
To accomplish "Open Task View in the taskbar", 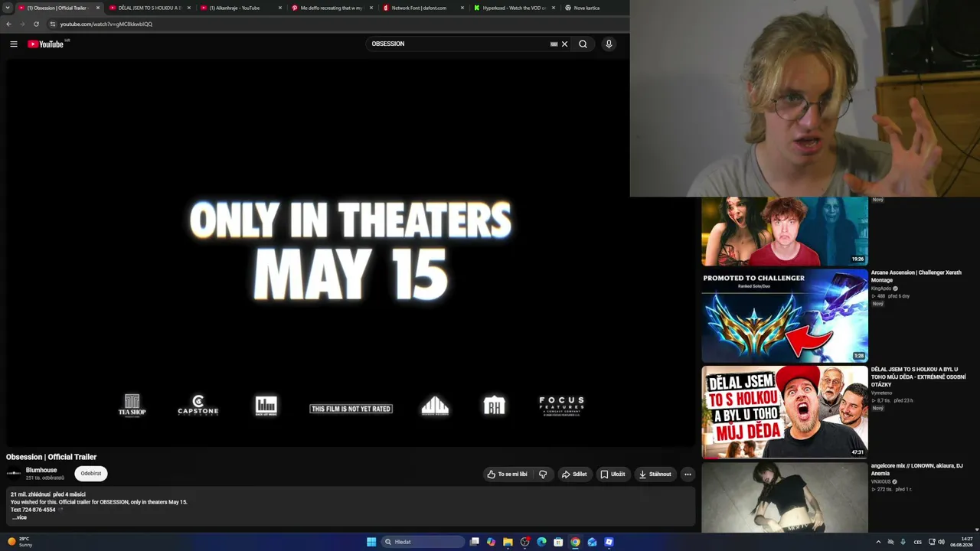I will pos(475,542).
